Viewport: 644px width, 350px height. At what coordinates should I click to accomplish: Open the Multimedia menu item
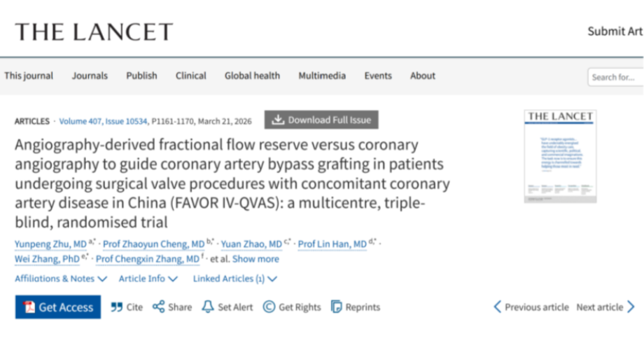tap(322, 76)
